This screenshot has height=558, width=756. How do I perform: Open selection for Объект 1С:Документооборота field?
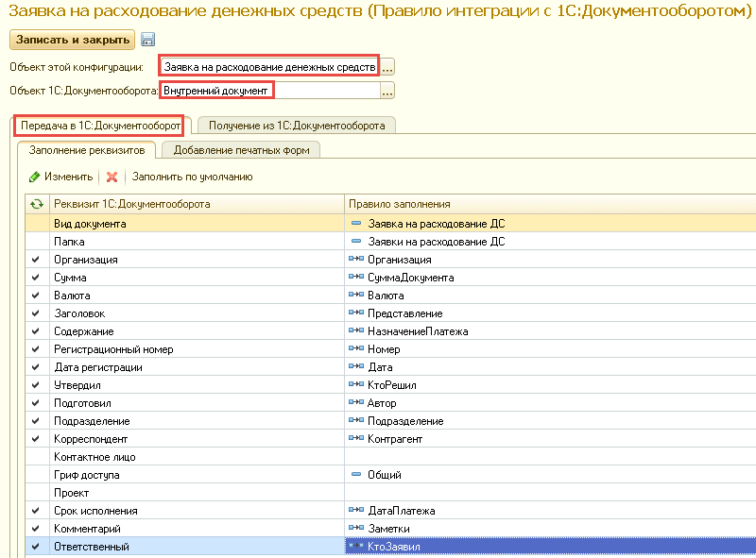[x=387, y=91]
